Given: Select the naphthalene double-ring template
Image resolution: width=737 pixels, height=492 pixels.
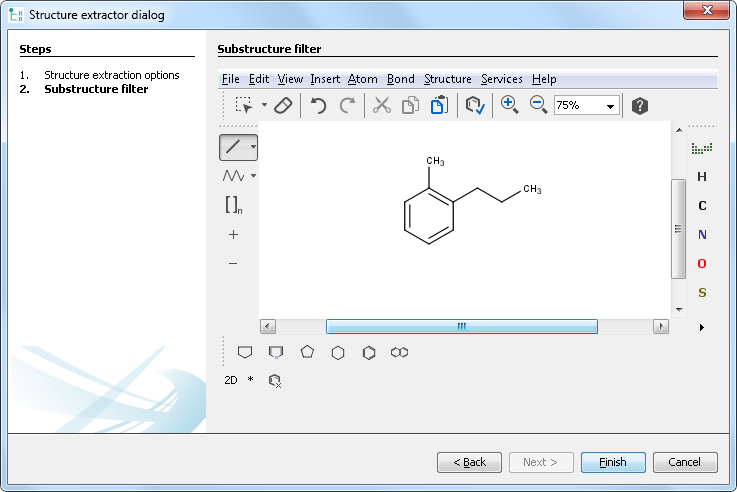Looking at the screenshot, I should pos(399,352).
